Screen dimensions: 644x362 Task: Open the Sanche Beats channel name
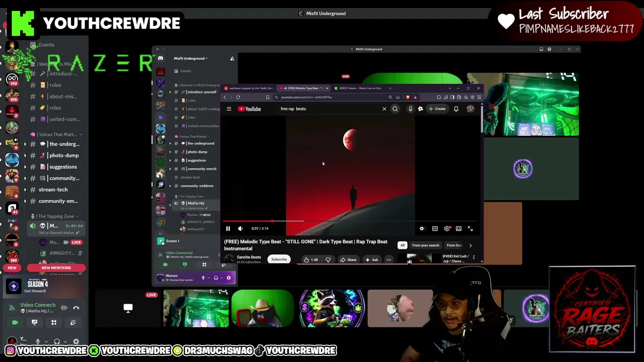(x=249, y=257)
